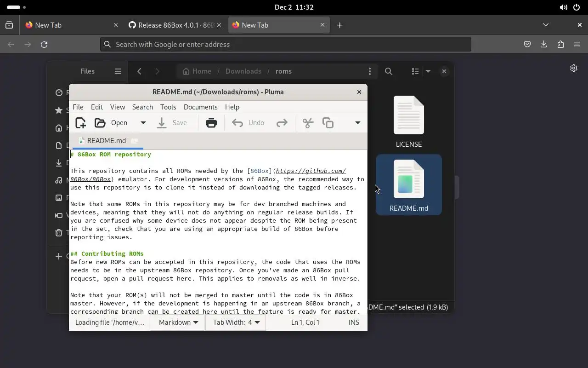
Task: Open the Help menu
Action: point(232,107)
